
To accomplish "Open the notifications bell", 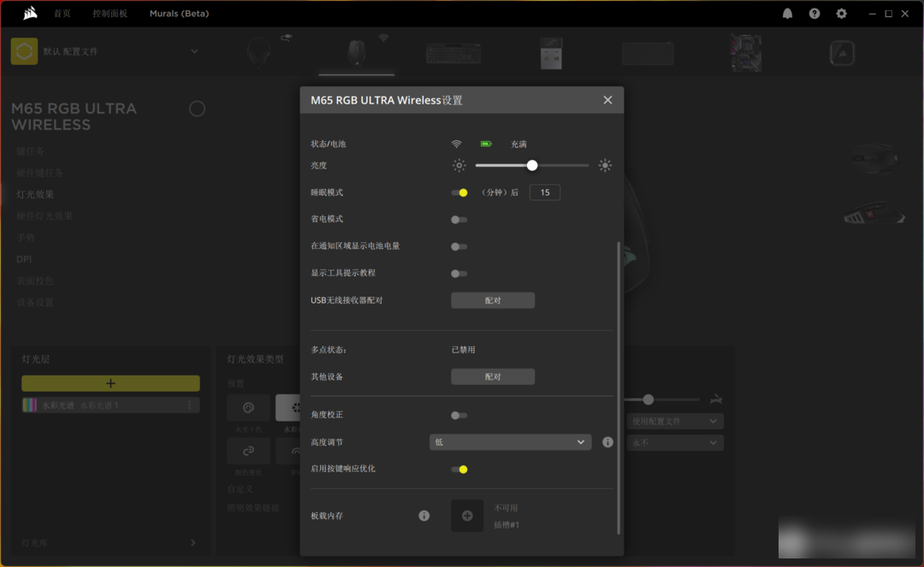I will pyautogui.click(x=787, y=14).
